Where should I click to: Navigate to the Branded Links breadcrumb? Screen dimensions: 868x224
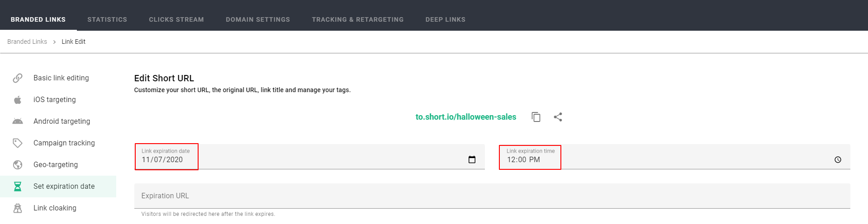[x=27, y=42]
